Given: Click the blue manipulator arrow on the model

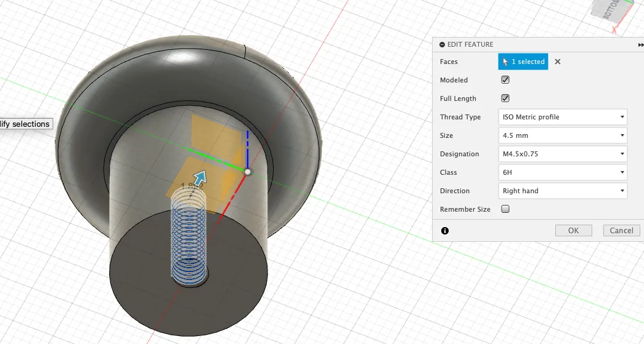Looking at the screenshot, I should (199, 179).
